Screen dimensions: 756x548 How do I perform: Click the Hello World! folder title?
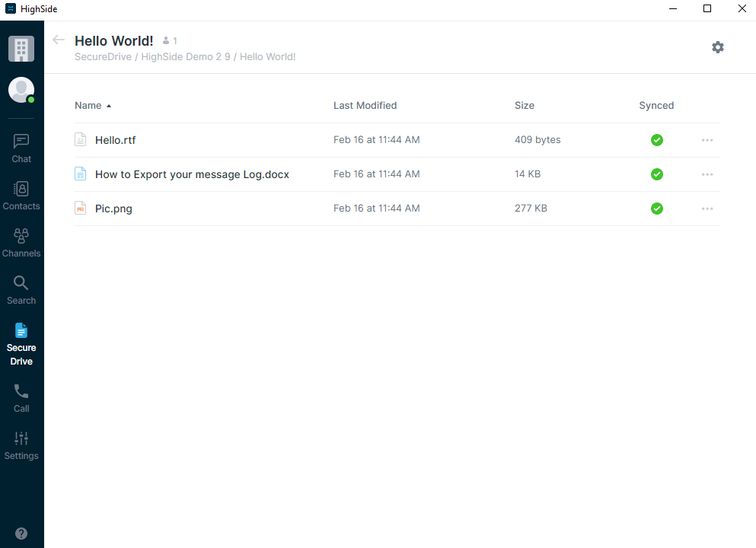[113, 41]
